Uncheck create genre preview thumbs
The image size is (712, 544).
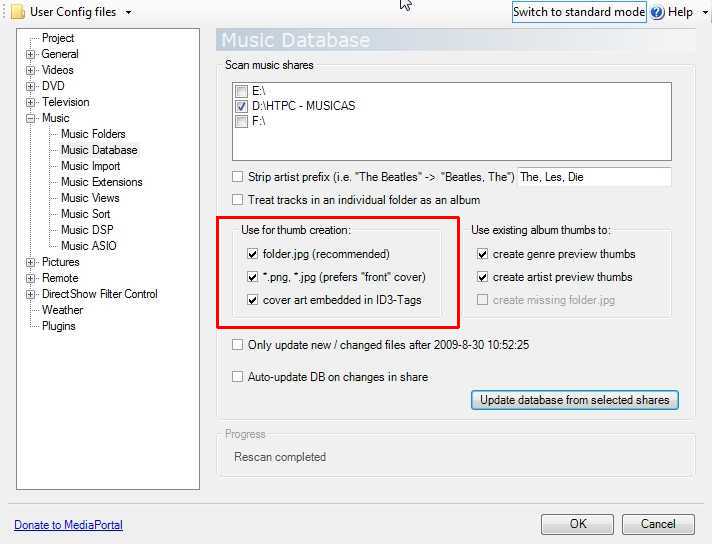point(483,254)
